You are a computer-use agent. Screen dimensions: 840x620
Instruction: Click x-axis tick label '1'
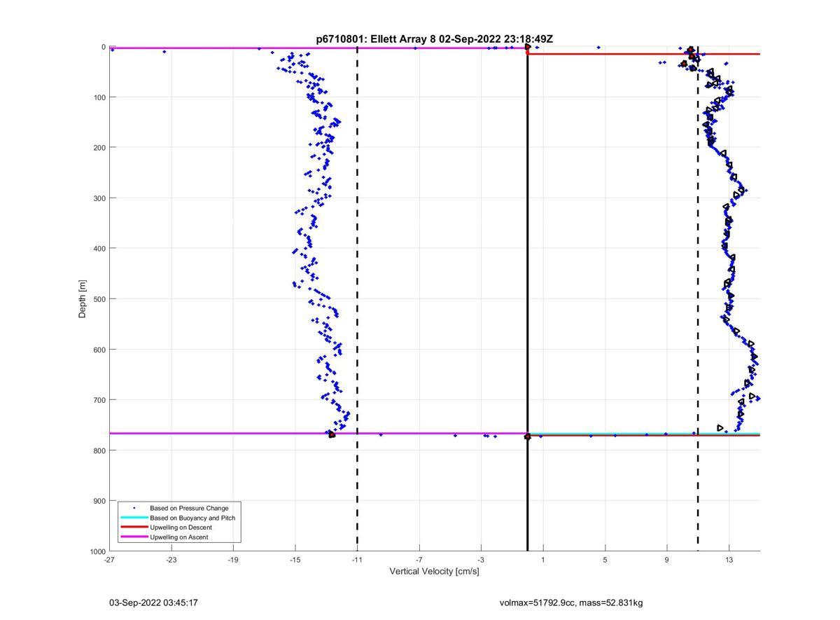pos(543,560)
